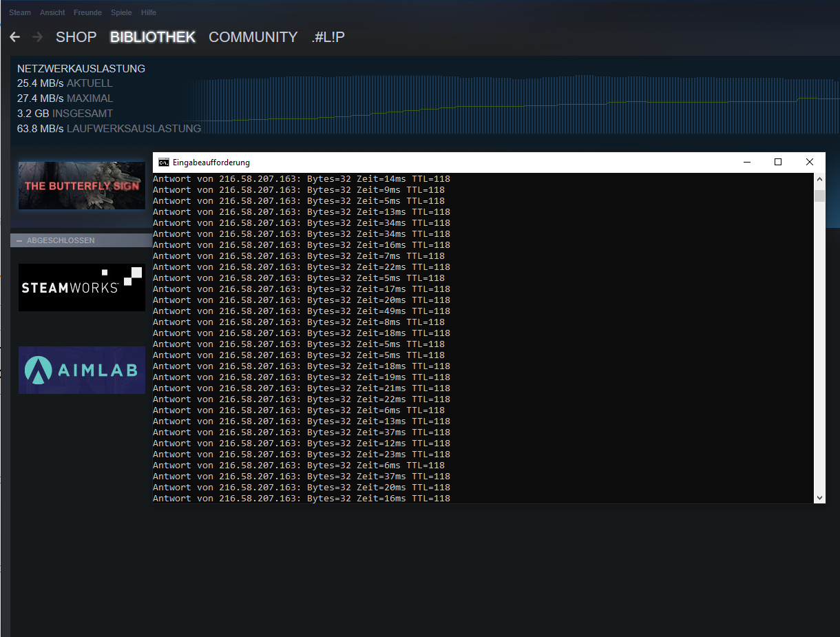This screenshot has height=637, width=840.
Task: Click the console scrollbar up arrow
Action: [x=819, y=179]
